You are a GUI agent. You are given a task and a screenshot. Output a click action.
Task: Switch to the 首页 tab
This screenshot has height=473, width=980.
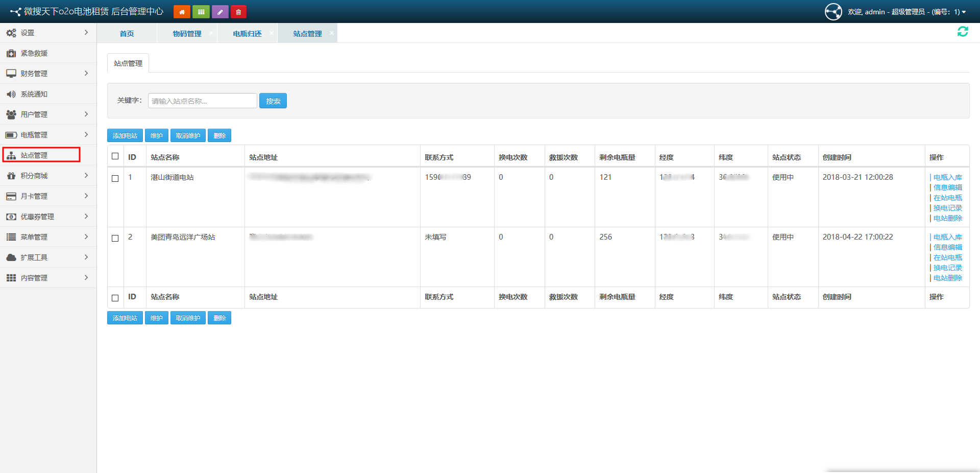[x=127, y=34]
